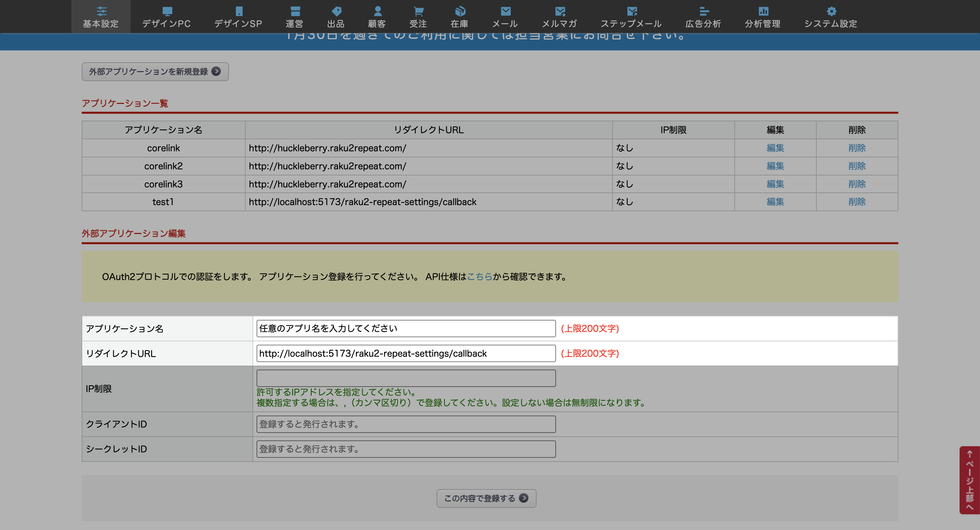Open the 出品 tag icon menu
Viewport: 980px width, 530px height.
point(336,11)
